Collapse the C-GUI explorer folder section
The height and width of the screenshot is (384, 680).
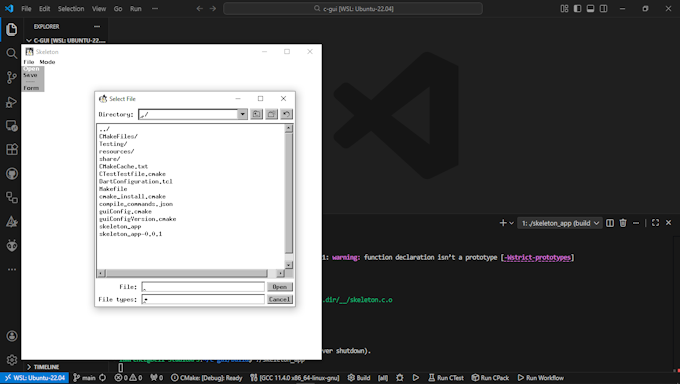pos(65,40)
